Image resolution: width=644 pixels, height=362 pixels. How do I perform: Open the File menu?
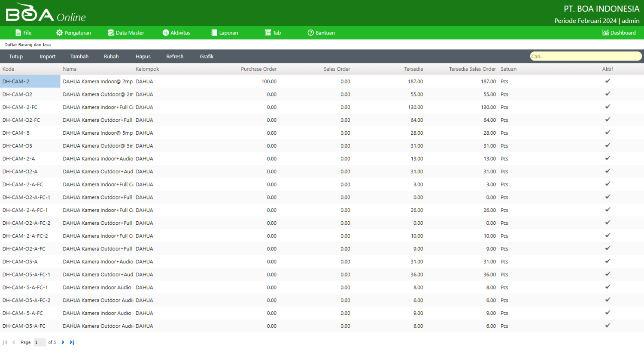[23, 33]
